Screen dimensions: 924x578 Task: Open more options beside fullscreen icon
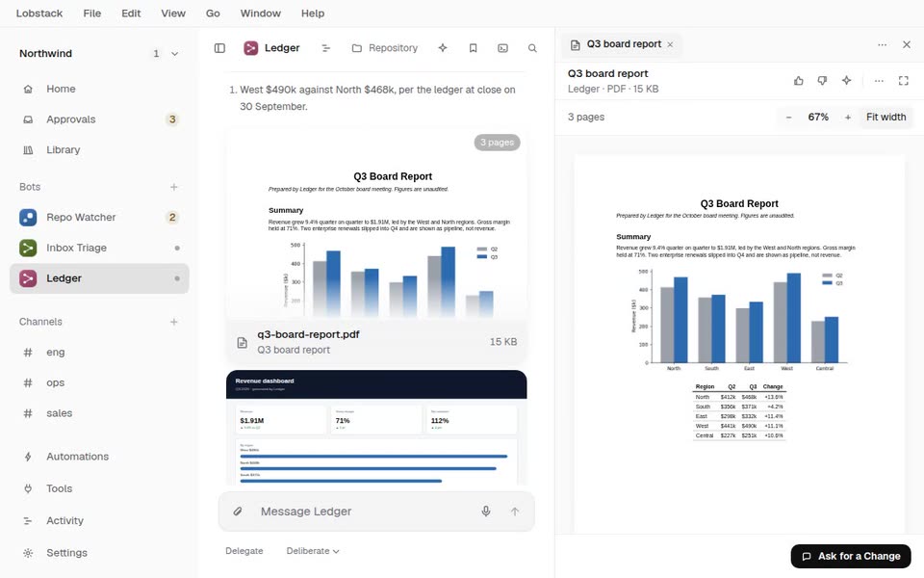[x=879, y=80]
